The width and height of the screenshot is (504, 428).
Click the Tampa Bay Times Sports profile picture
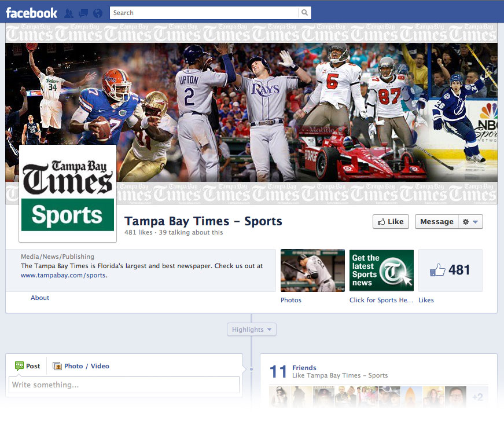pyautogui.click(x=68, y=193)
